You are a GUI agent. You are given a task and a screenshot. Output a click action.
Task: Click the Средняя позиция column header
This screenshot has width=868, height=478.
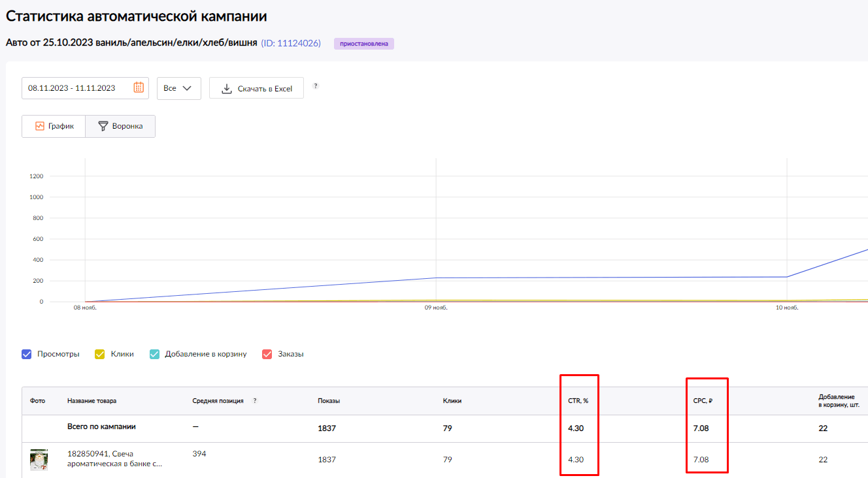point(218,401)
